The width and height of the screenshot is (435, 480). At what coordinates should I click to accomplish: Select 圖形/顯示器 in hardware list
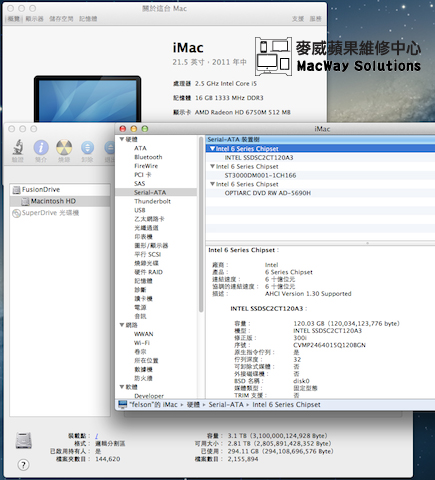pos(151,246)
